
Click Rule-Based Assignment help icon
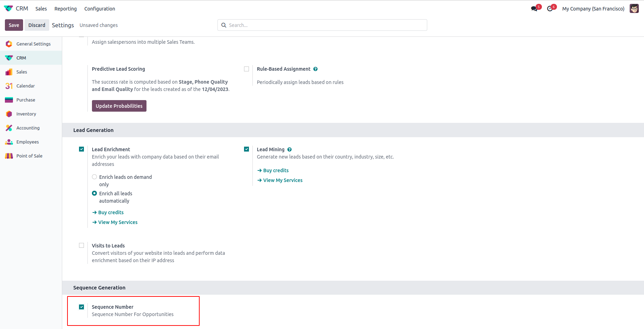pos(315,69)
